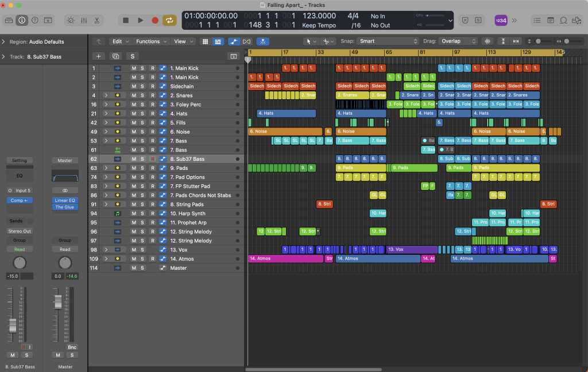Mute the 3. Foley Perc track
The height and width of the screenshot is (372, 588).
[134, 104]
